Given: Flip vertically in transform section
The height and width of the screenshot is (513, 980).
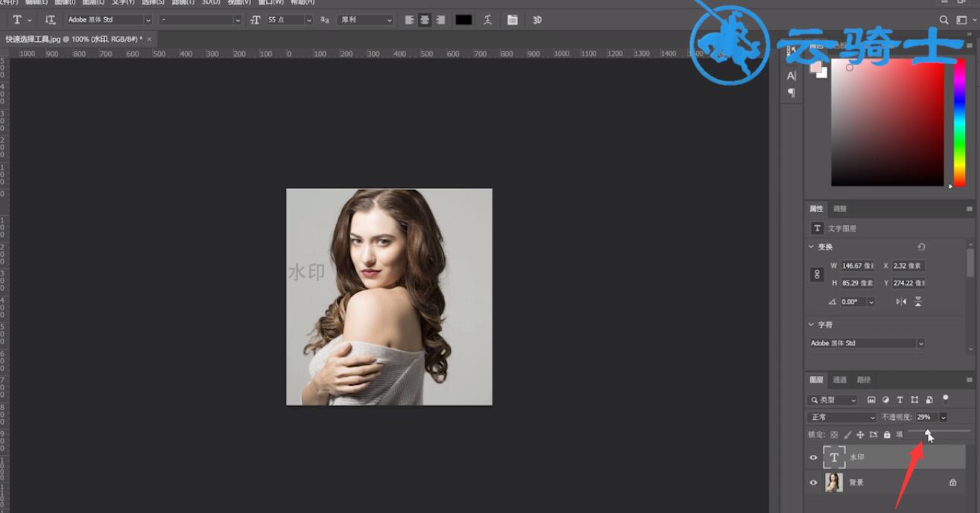Looking at the screenshot, I should tap(918, 302).
